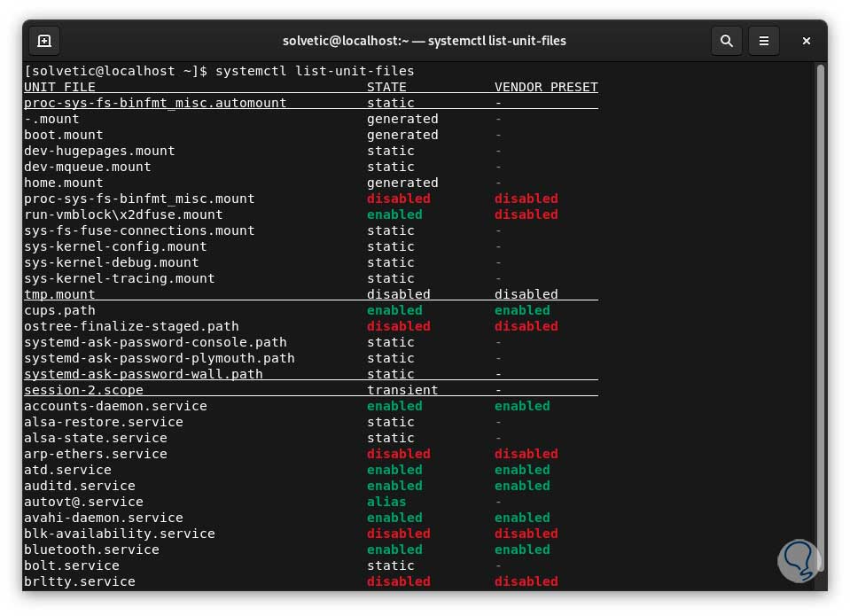Select the bluetooth.service line
The width and height of the screenshot is (850, 616).
pos(91,550)
